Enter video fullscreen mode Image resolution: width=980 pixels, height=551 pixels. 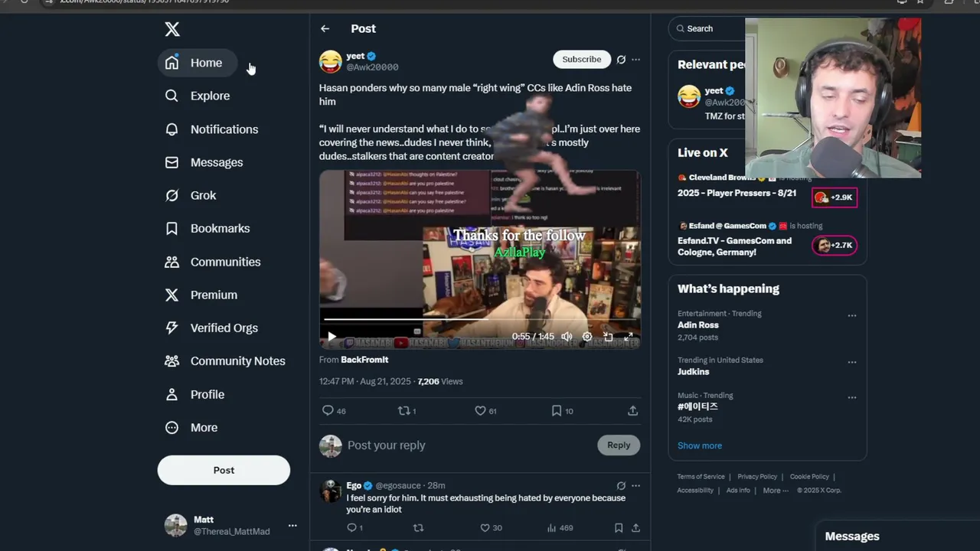tap(629, 336)
